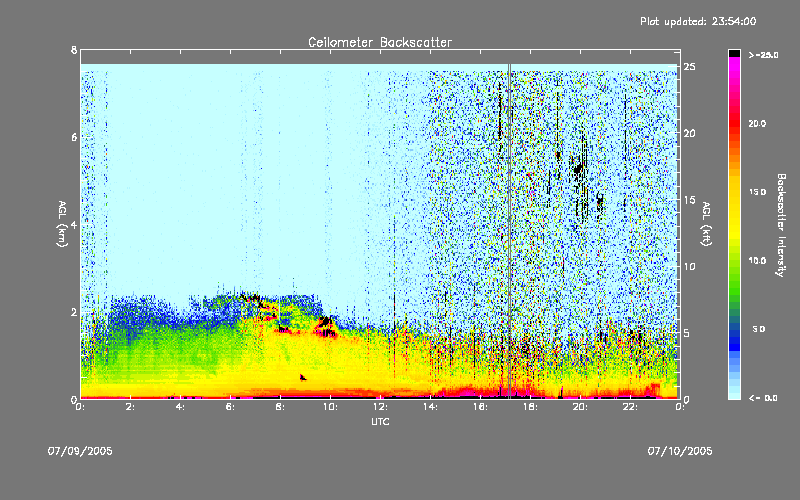This screenshot has width=800, height=500.
Task: Click the right kft axis tick label 5
Action: click(x=687, y=333)
